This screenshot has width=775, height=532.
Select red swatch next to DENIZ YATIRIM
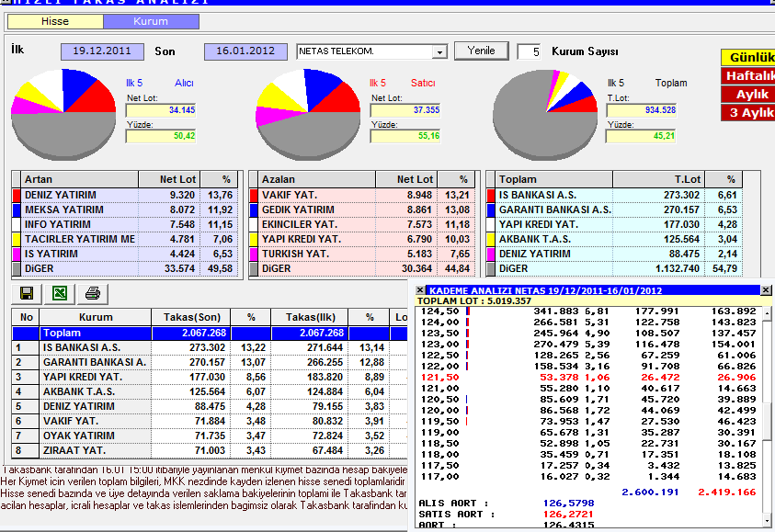pyautogui.click(x=17, y=195)
